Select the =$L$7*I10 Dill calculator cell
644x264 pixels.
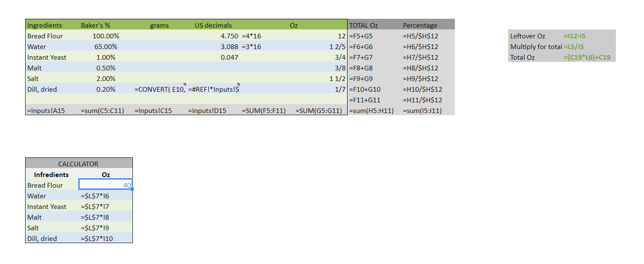(x=97, y=238)
